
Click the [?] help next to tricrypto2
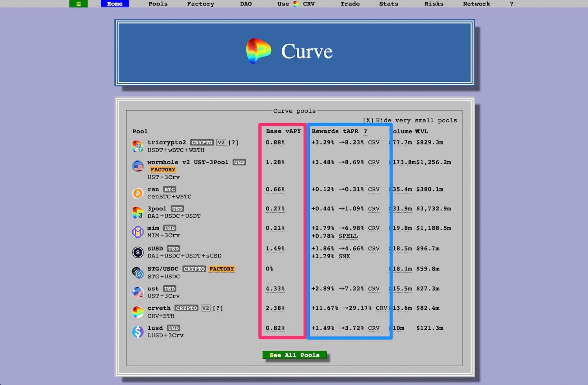click(233, 142)
